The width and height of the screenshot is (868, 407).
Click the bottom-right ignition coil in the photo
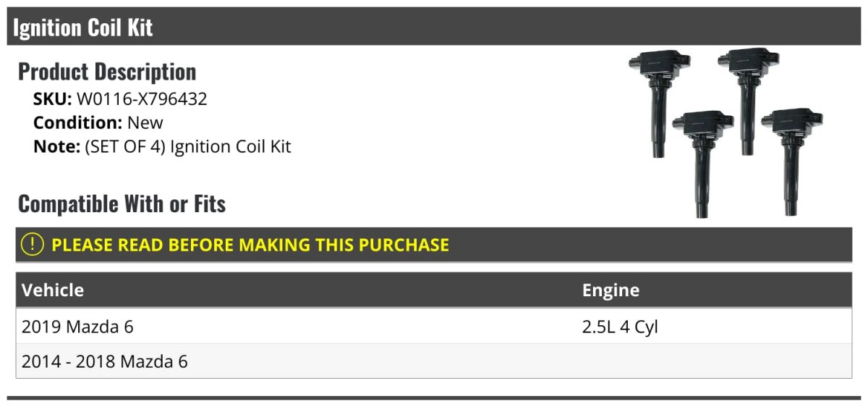coord(793,161)
